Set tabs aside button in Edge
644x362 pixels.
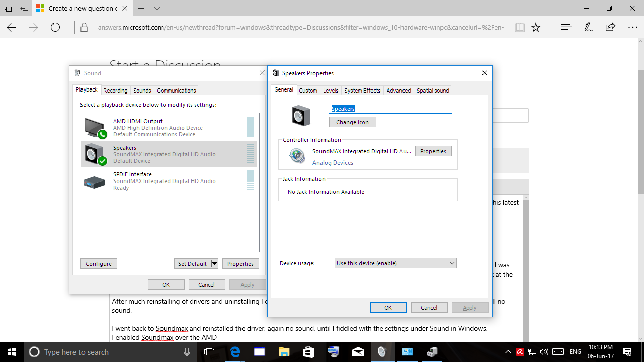click(25, 8)
